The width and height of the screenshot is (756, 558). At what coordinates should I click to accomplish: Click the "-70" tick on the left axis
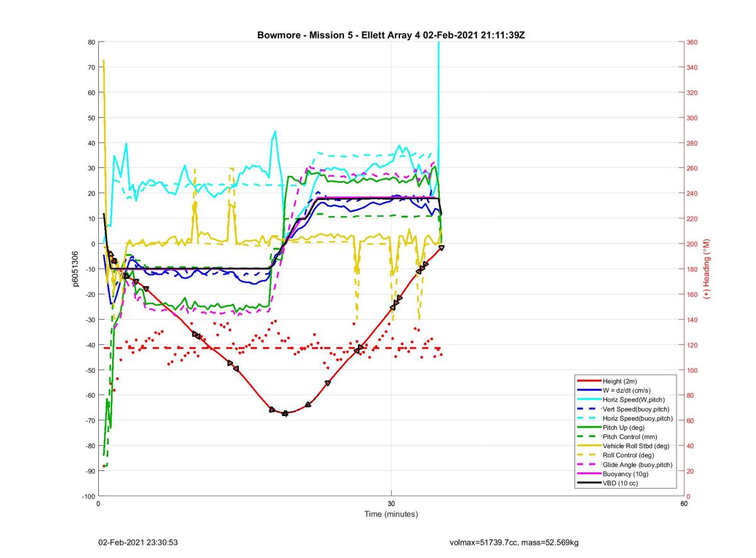tap(90, 421)
